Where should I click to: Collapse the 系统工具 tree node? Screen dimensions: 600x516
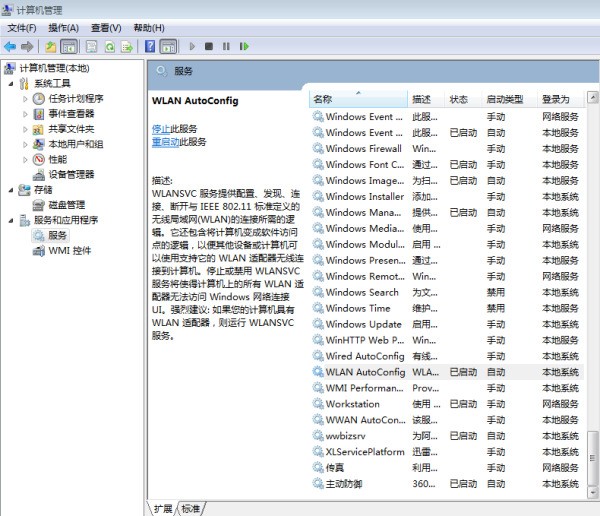tap(11, 83)
